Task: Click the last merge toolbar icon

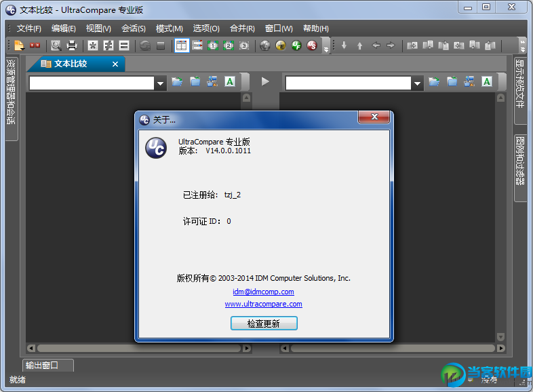Action: pyautogui.click(x=490, y=45)
